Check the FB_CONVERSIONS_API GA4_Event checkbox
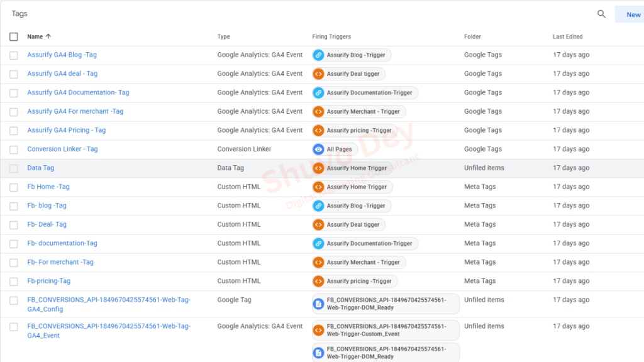 click(14, 327)
